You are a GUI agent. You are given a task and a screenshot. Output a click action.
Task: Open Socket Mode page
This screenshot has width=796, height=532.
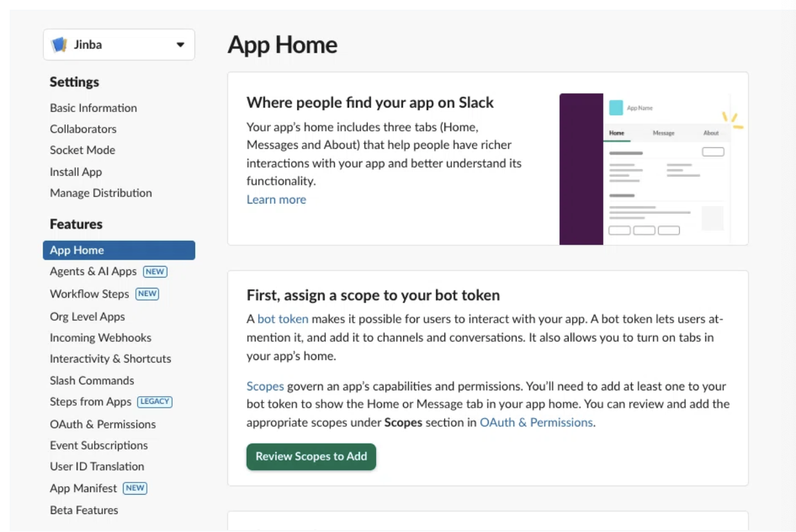point(82,150)
